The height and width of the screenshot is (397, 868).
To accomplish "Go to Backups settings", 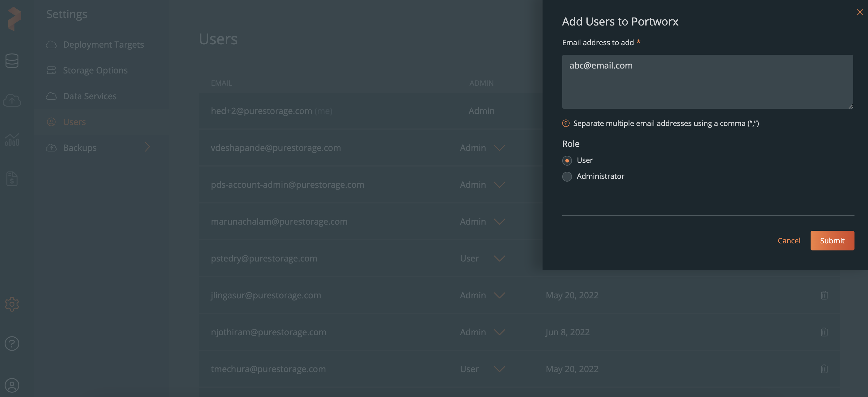I will tap(80, 148).
